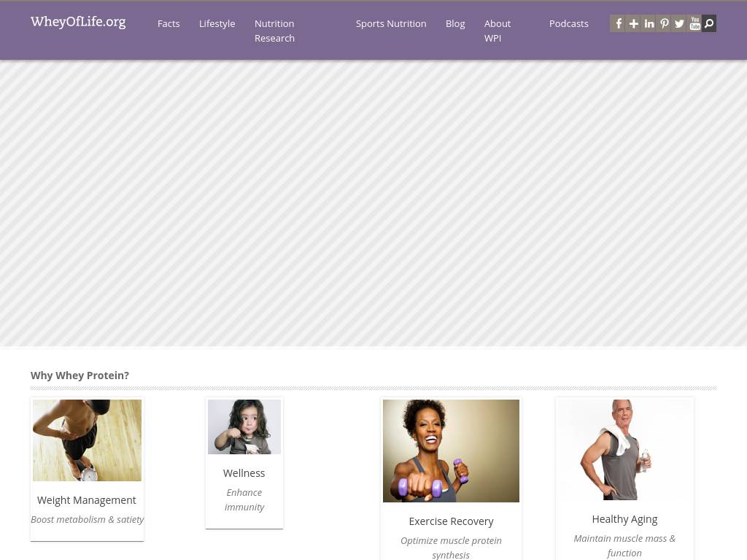The height and width of the screenshot is (560, 747).
Task: Select the Lifestyle menu item
Action: pos(217,24)
